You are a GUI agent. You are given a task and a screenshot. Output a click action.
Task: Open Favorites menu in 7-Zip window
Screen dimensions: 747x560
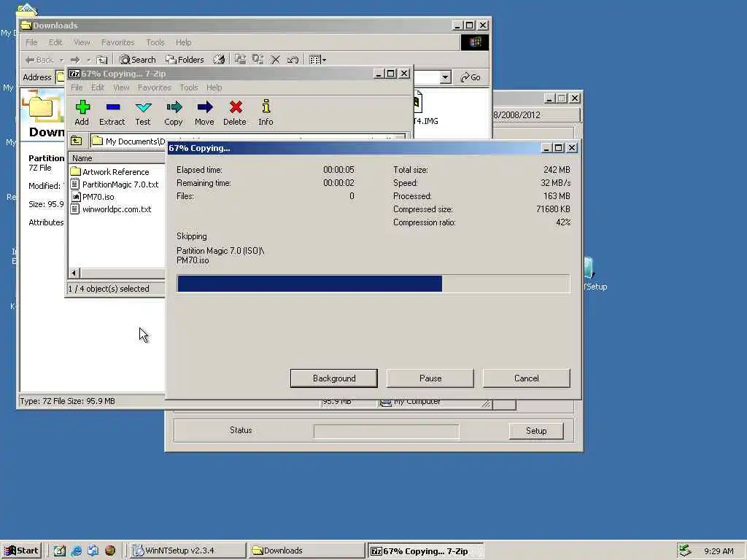click(x=154, y=87)
